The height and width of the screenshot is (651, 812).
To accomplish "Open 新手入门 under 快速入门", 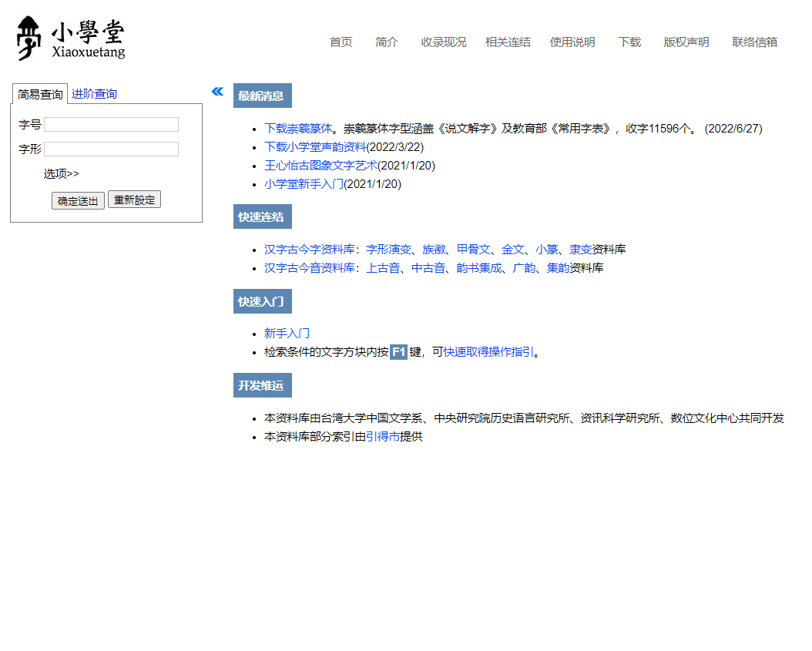I will tap(287, 334).
